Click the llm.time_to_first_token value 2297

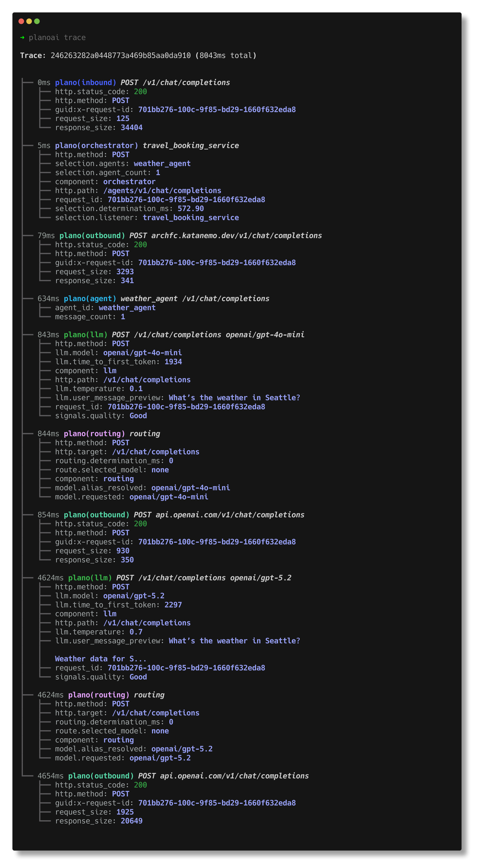click(173, 605)
